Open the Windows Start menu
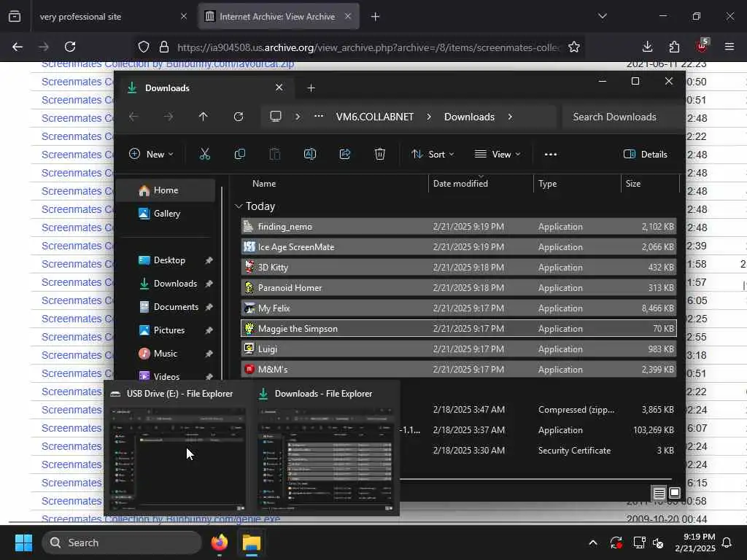 pos(23,542)
